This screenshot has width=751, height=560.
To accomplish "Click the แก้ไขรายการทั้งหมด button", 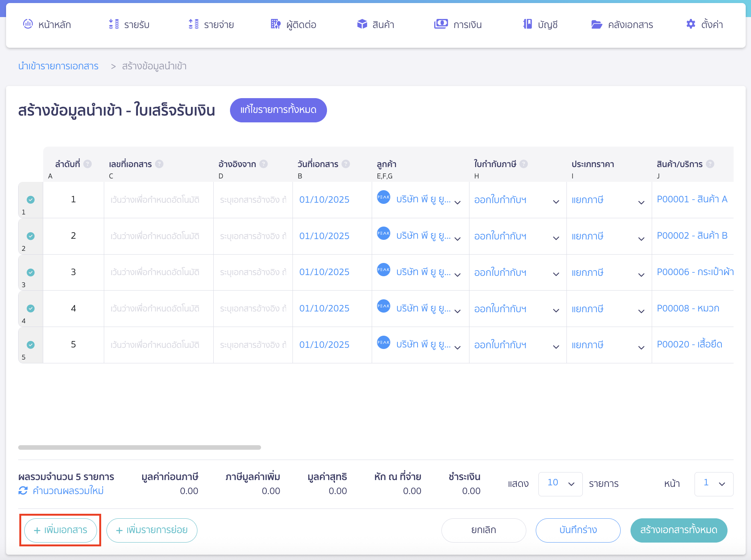I will tap(278, 110).
